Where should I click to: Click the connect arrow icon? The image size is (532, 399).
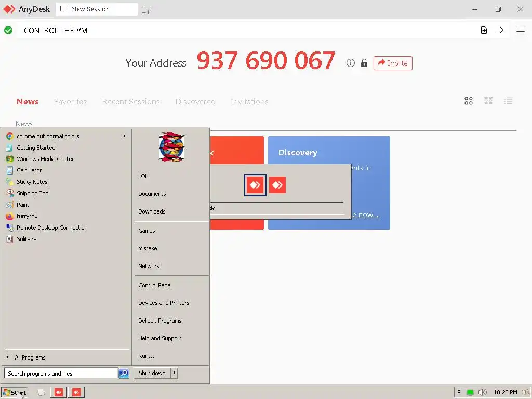(x=500, y=30)
